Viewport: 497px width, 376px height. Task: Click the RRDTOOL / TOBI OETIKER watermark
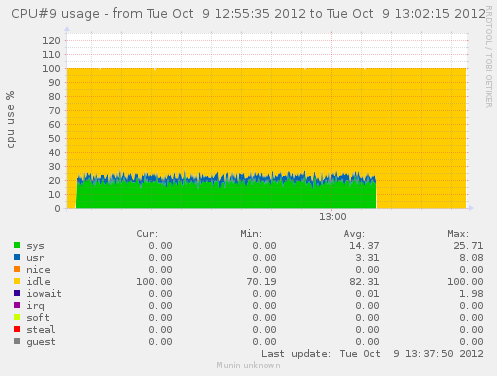(x=489, y=57)
